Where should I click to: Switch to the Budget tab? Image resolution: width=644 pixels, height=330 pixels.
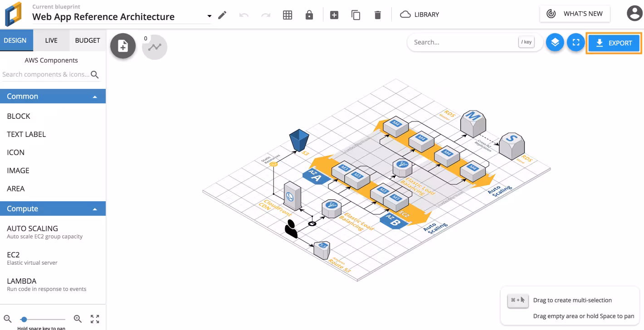88,40
